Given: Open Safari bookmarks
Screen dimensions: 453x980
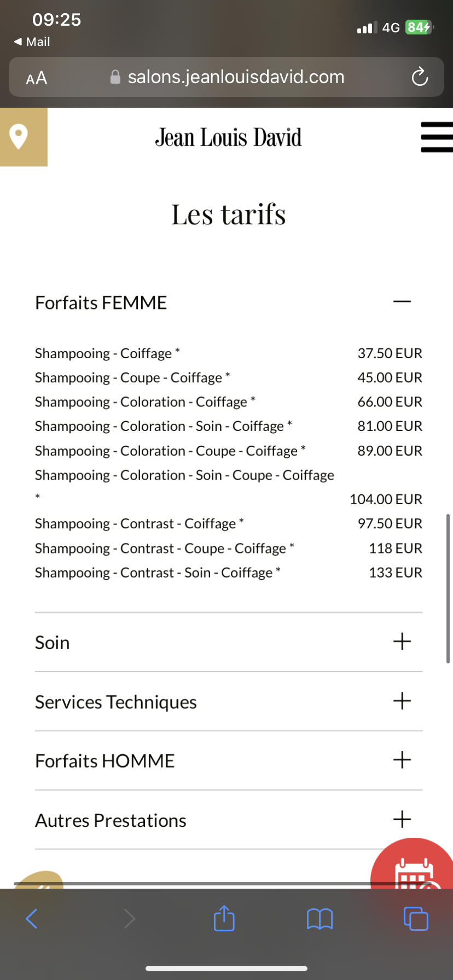Looking at the screenshot, I should 320,918.
